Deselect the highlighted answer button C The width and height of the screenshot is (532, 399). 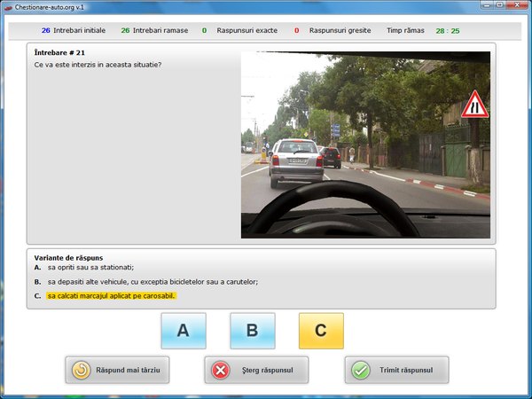click(x=321, y=331)
